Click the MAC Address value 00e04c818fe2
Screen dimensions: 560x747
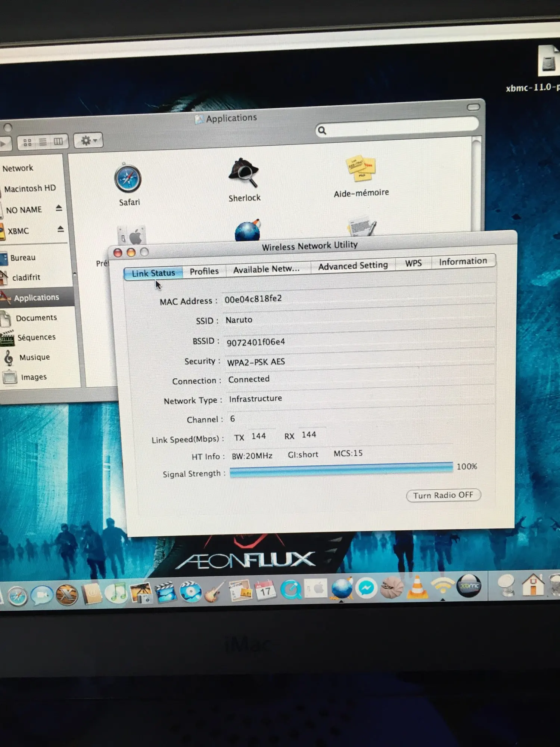(x=253, y=299)
